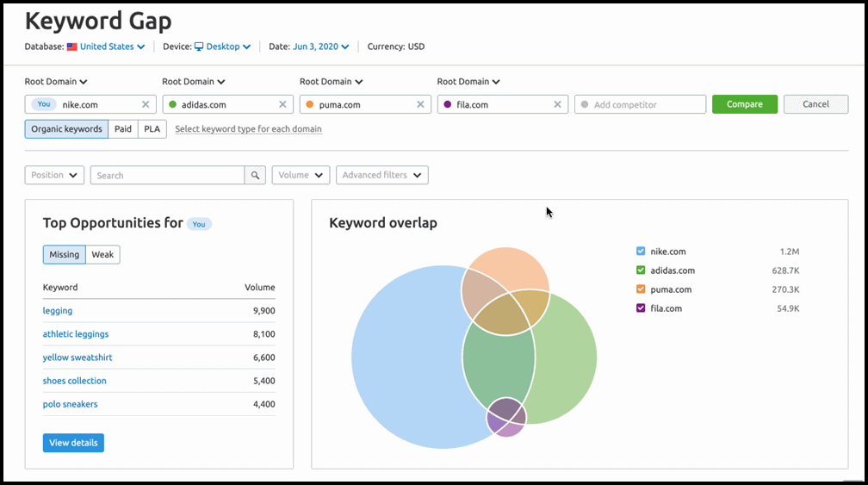Click the fila.com domain input field
868x485 pixels.
click(x=503, y=104)
